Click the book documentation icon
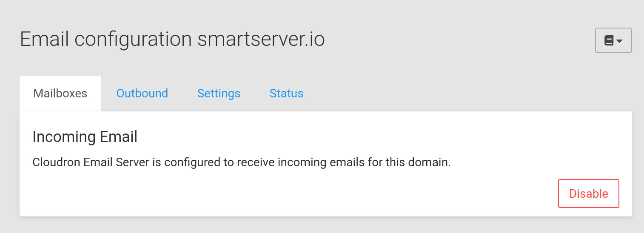Viewport: 644px width, 233px height. (x=609, y=41)
